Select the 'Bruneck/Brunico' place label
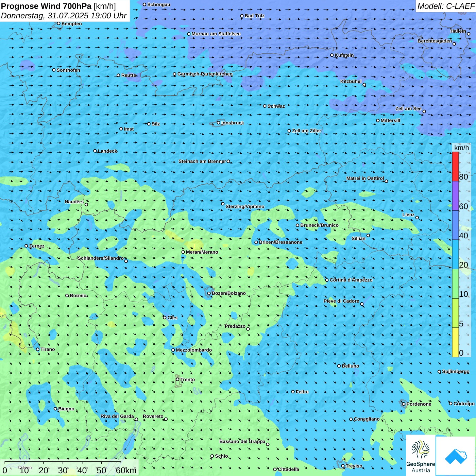 coord(319,225)
